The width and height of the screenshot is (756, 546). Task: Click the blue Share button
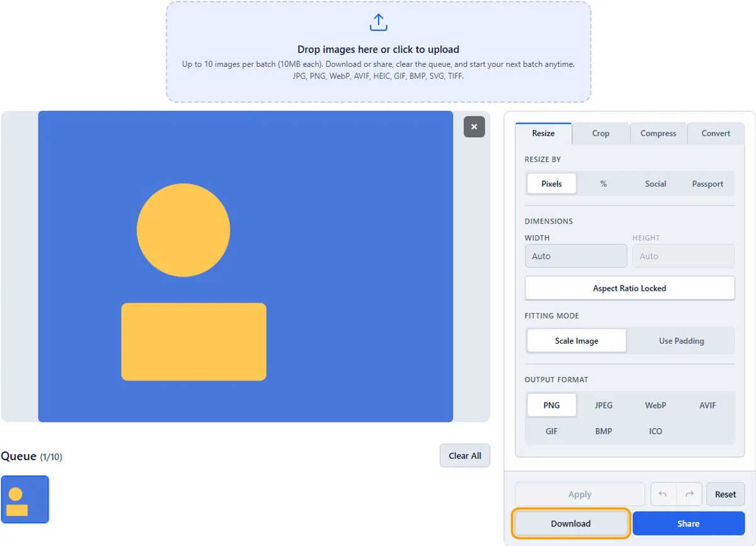[x=689, y=523]
